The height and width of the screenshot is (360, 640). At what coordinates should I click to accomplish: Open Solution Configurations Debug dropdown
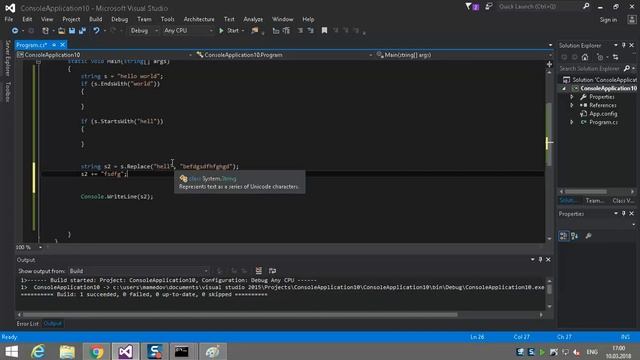coord(144,31)
